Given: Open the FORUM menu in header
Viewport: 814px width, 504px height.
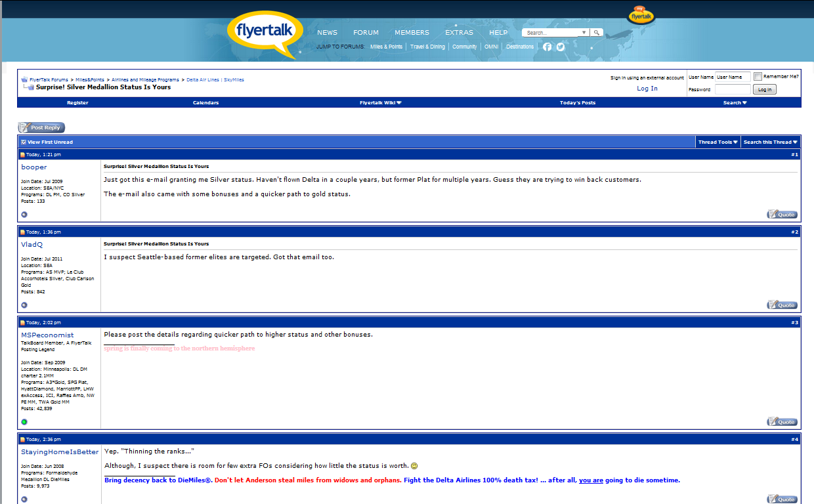Looking at the screenshot, I should coord(366,33).
